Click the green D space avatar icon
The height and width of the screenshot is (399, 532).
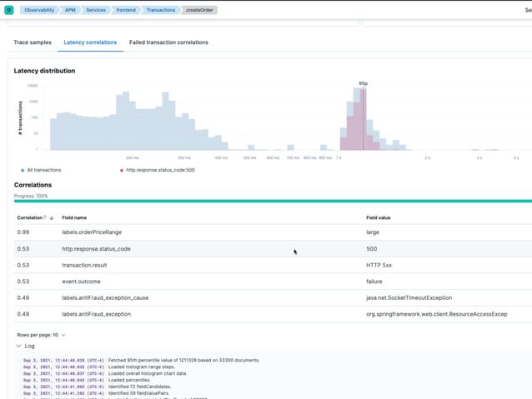coord(10,10)
